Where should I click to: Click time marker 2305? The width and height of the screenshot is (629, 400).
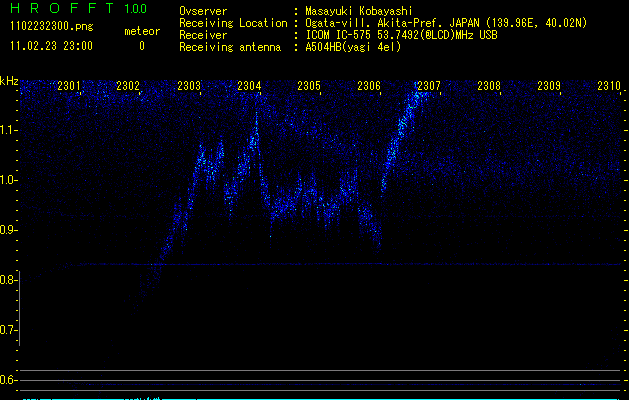click(x=309, y=86)
